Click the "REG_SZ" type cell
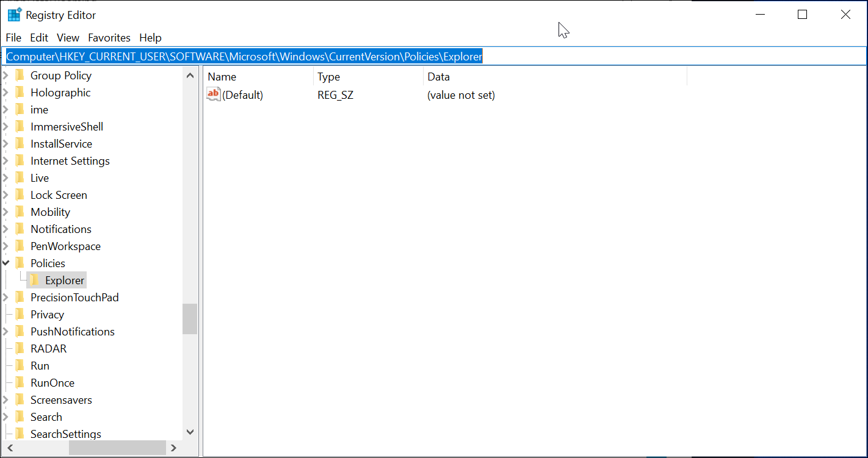 coord(335,95)
